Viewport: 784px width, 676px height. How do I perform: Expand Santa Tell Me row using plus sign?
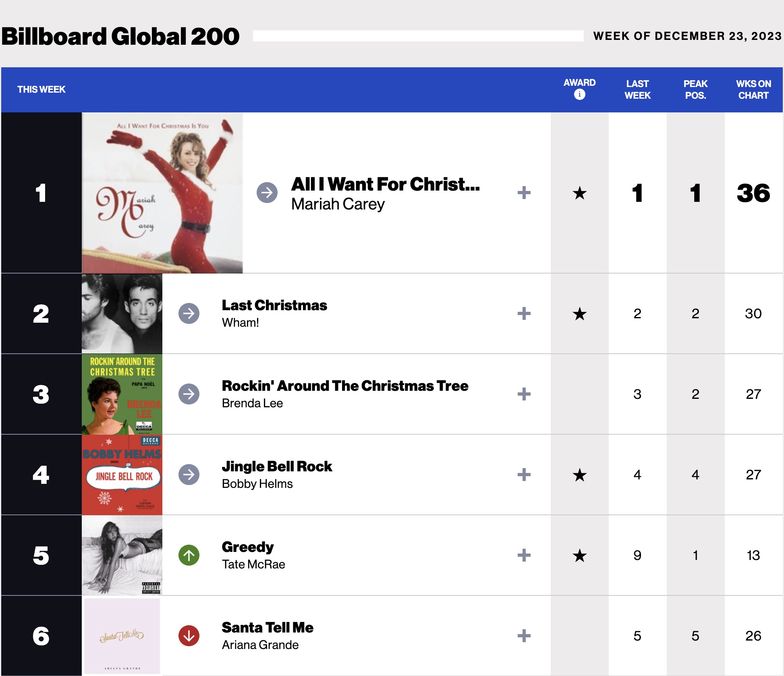pyautogui.click(x=524, y=636)
